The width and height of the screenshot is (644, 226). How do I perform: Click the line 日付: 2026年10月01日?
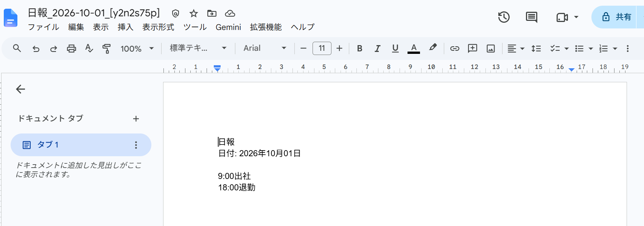click(x=260, y=153)
